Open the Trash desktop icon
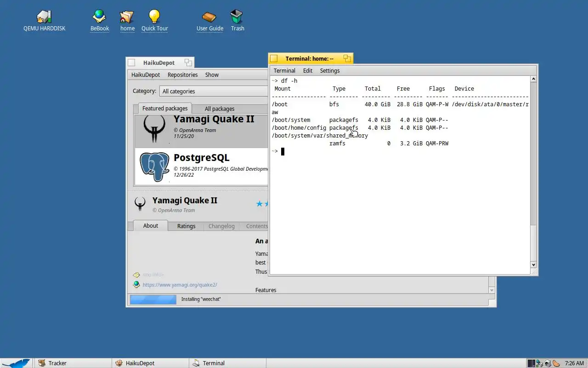588x368 pixels. pos(237,17)
